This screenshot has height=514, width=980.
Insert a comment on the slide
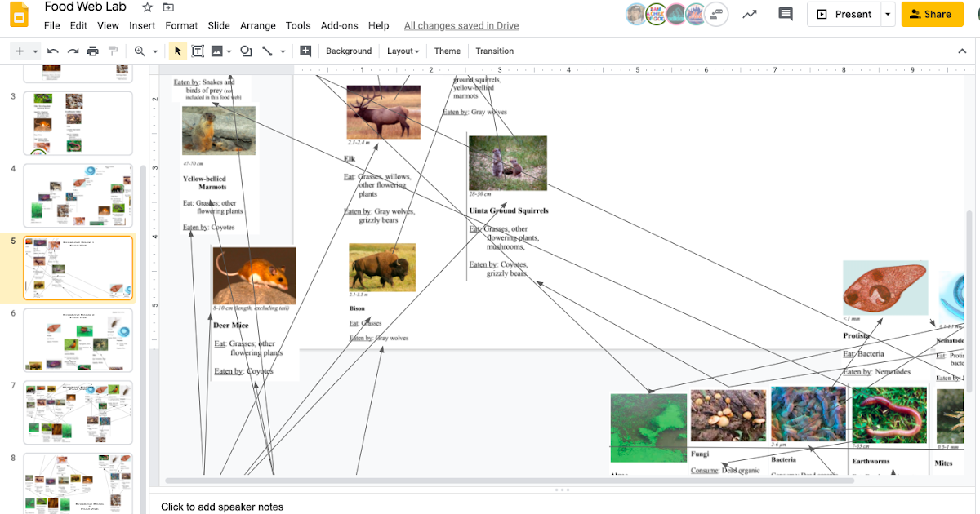click(305, 51)
